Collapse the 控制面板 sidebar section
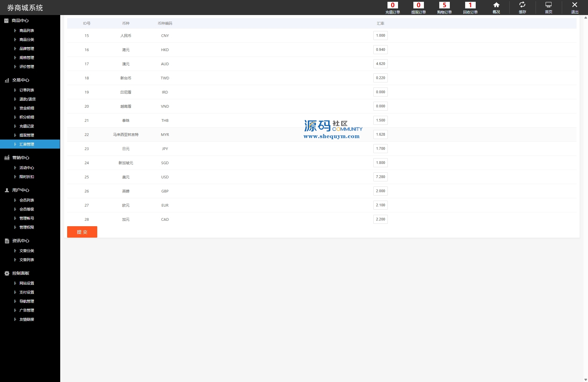This screenshot has height=382, width=588. click(x=20, y=273)
